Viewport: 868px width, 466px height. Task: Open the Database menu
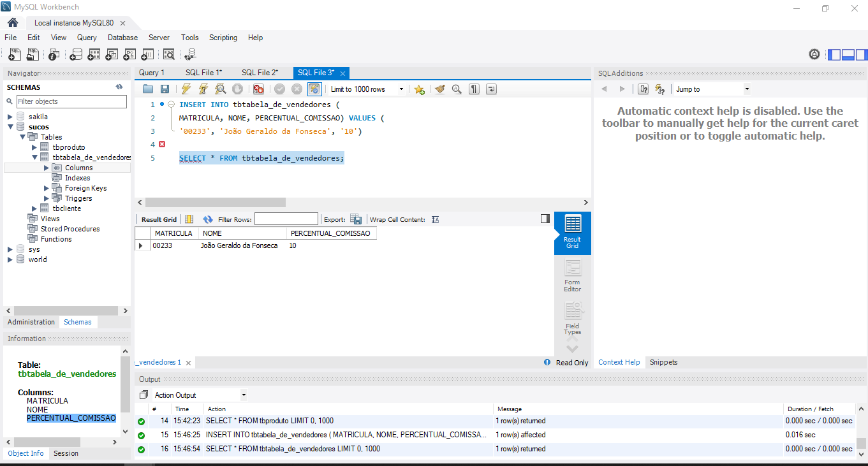click(122, 38)
